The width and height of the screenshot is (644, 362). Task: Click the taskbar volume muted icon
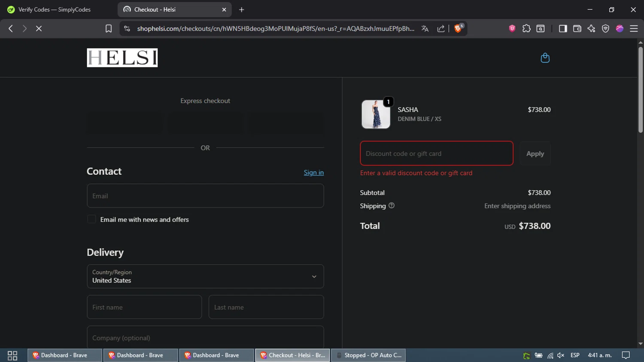click(x=561, y=355)
